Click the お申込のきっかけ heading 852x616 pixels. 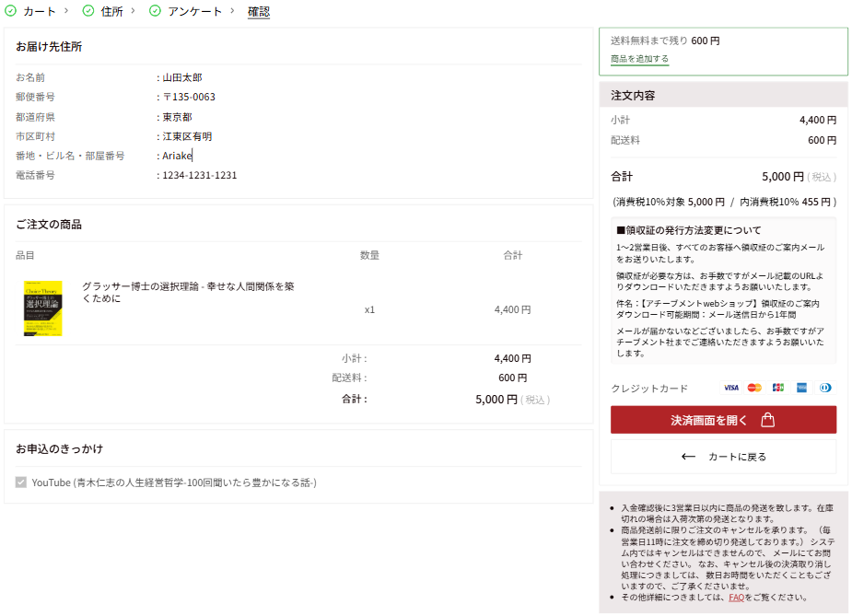pos(59,448)
